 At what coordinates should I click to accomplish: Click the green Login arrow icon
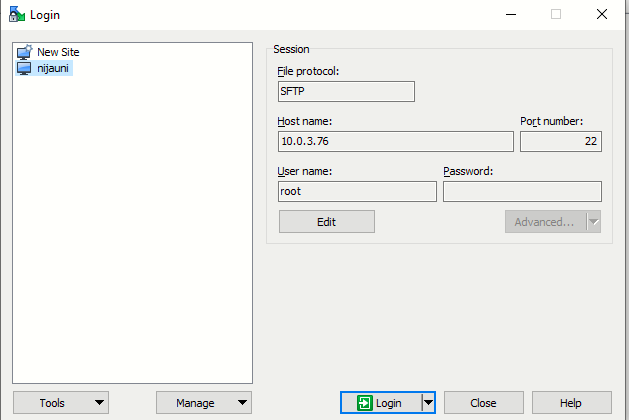pyautogui.click(x=364, y=403)
